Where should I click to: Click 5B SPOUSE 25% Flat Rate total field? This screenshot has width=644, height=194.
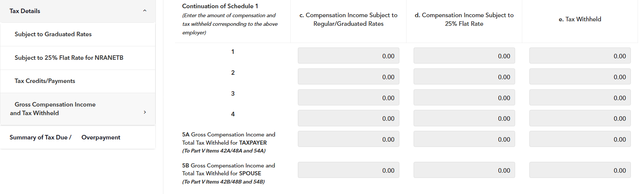464,170
